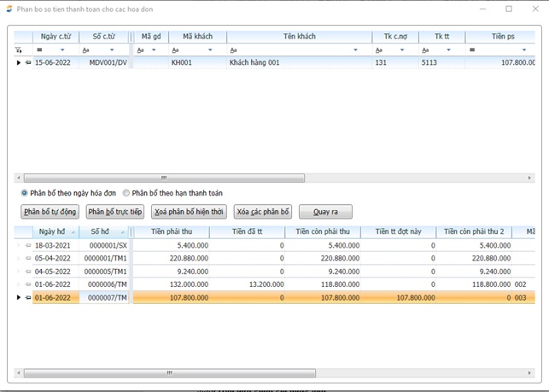Screen dimensions: 549x392
Task: Click the pin icon on the 15-06-2022 row
Action: [28, 63]
